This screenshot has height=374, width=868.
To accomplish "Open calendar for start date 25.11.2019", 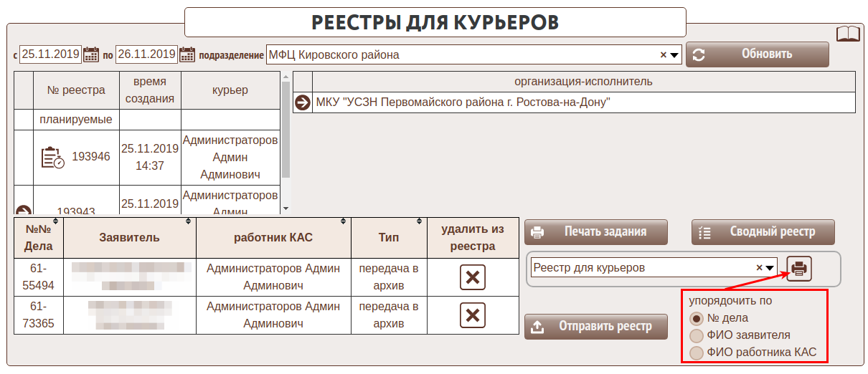I will [x=91, y=54].
